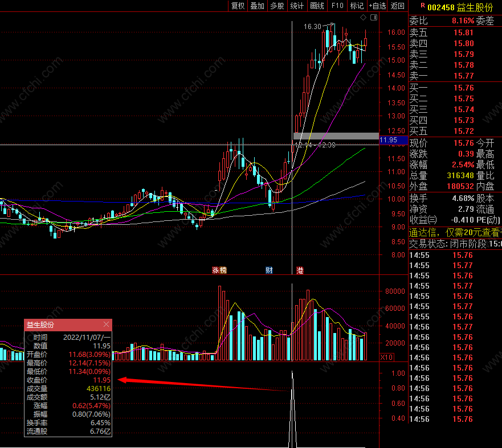Viewport: 502px width, 448px height.
Task: Select the 买五 15.72 bid row
Action: coord(455,131)
